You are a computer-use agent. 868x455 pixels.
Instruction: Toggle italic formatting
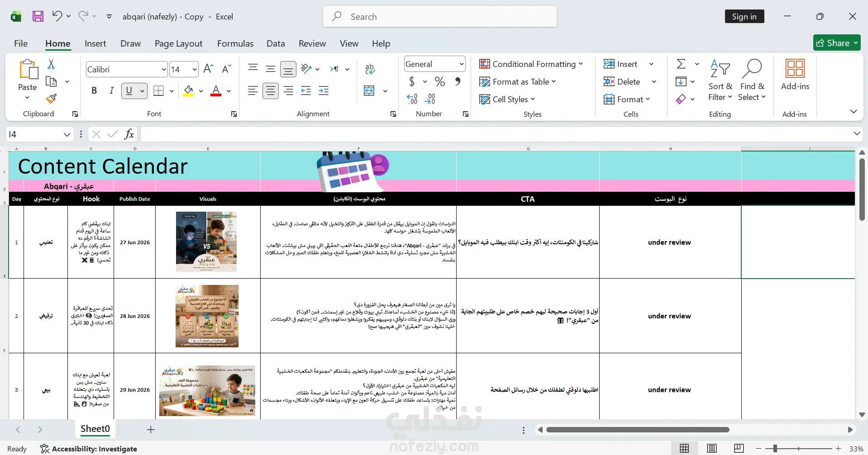pyautogui.click(x=111, y=90)
